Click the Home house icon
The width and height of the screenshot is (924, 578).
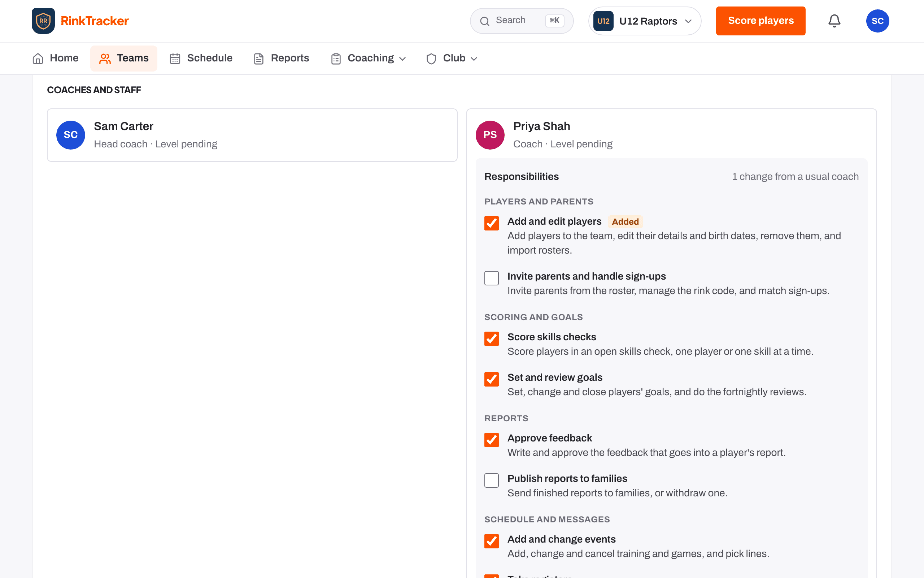(38, 59)
